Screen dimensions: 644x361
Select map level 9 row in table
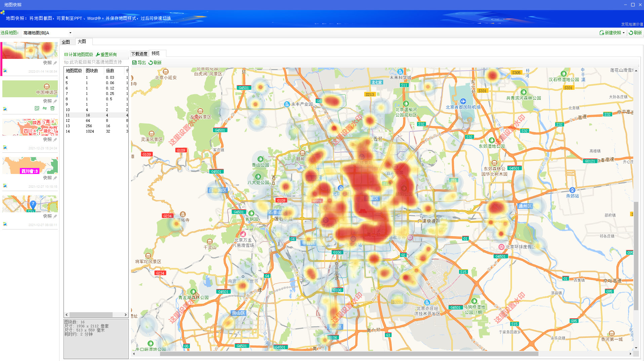[x=96, y=104]
